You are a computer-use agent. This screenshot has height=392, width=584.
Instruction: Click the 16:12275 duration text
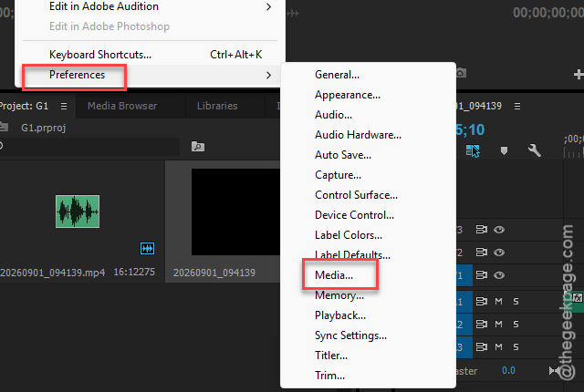point(134,273)
